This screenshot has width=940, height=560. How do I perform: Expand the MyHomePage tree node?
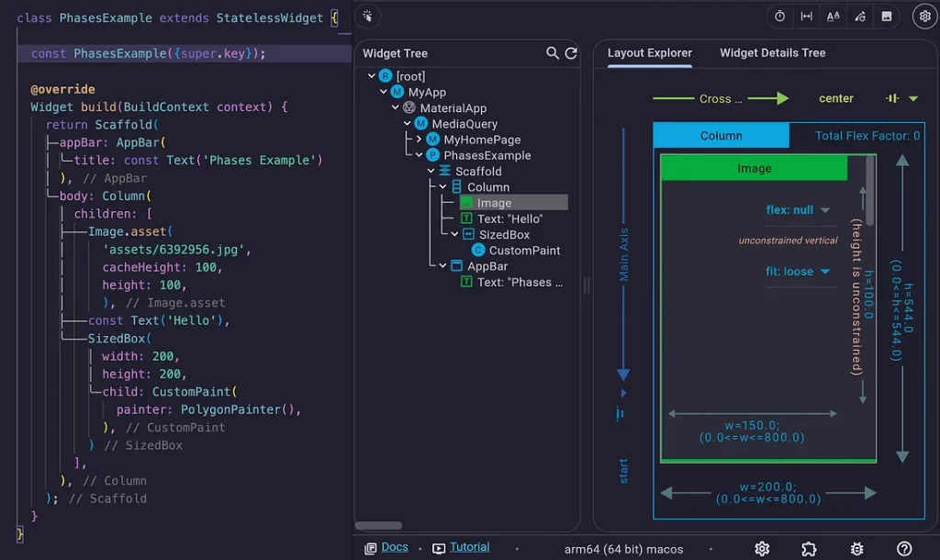(x=420, y=140)
